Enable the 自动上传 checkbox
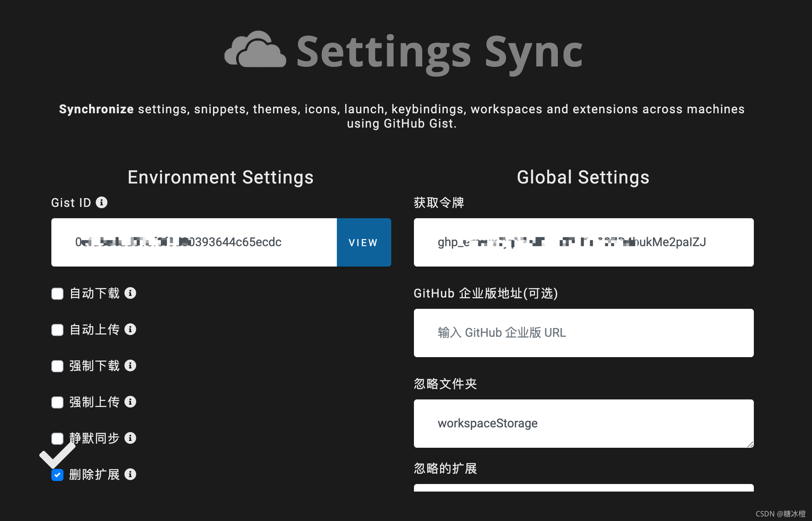812x521 pixels. (57, 330)
